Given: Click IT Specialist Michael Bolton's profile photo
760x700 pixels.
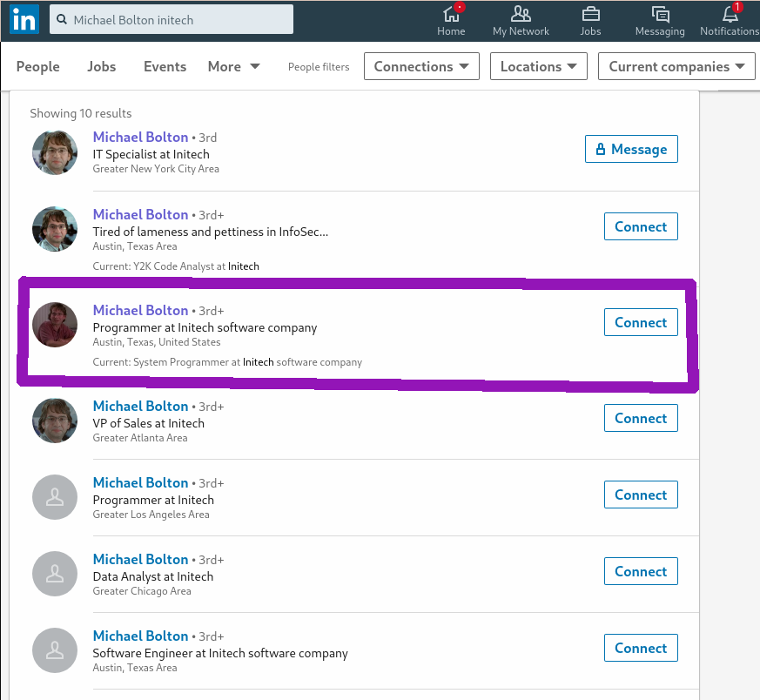Looking at the screenshot, I should [x=55, y=152].
